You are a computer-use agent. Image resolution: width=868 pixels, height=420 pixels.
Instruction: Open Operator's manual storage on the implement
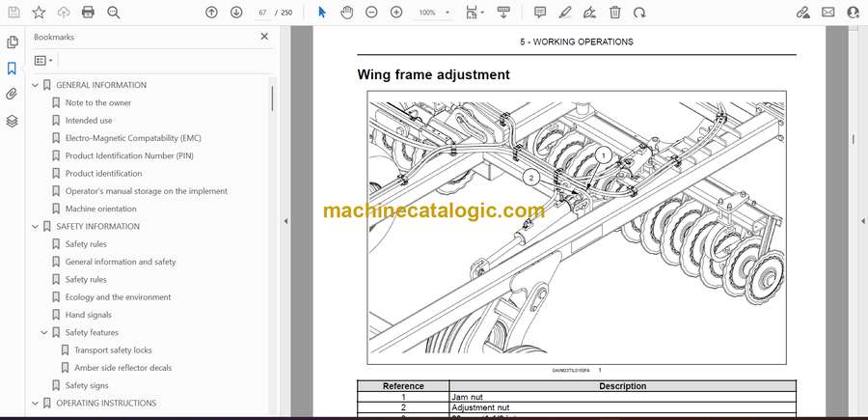pos(147,191)
